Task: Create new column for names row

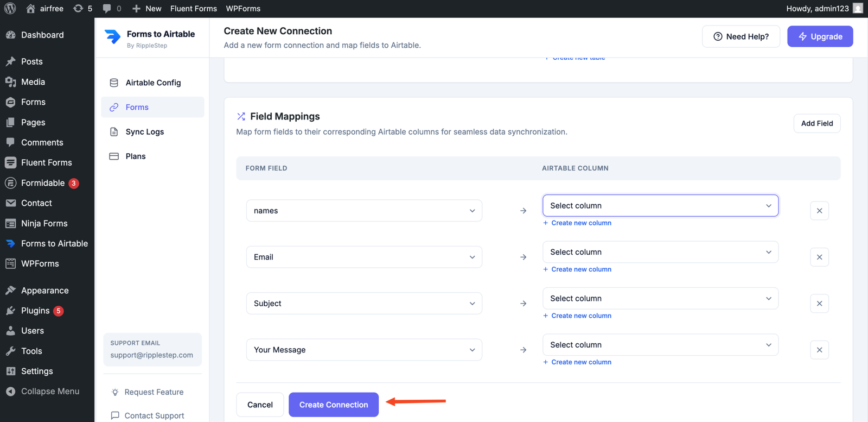Action: [577, 223]
